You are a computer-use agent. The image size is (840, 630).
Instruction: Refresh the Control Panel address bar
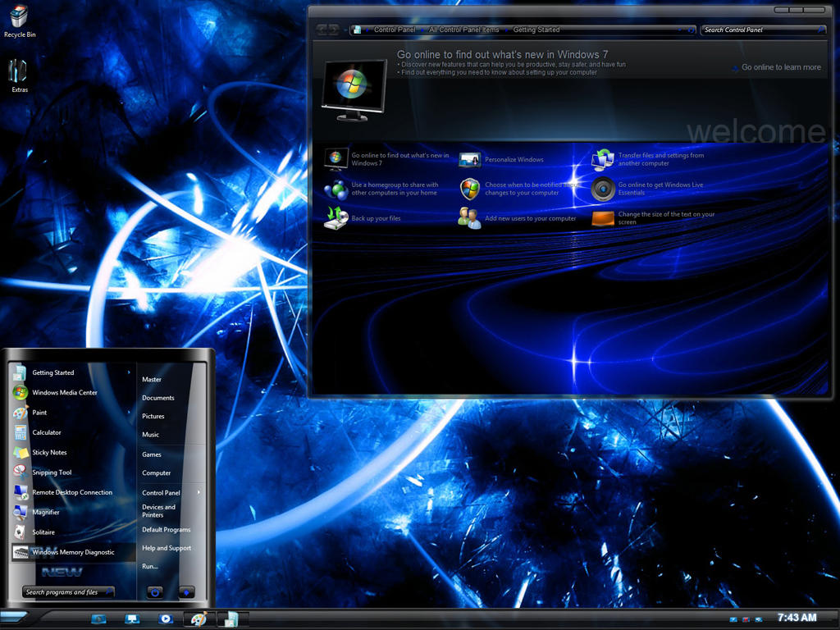[x=691, y=30]
